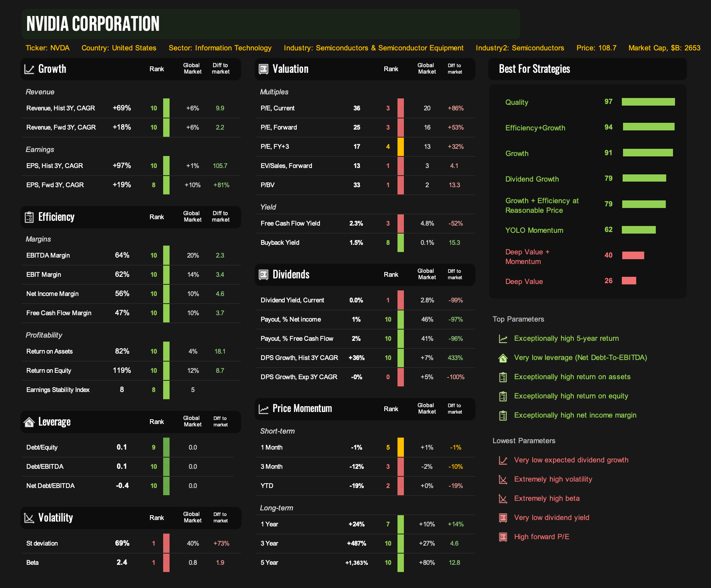
Task: Click the Earnings Stability Index row label
Action: [x=58, y=390]
